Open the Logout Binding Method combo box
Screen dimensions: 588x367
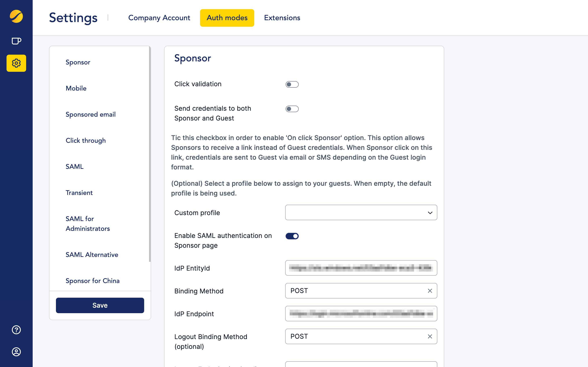355,336
